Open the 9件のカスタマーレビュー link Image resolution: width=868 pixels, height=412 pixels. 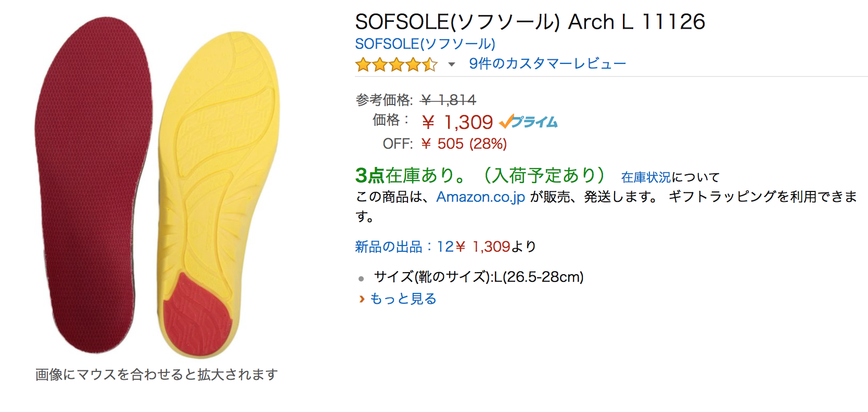point(547,63)
